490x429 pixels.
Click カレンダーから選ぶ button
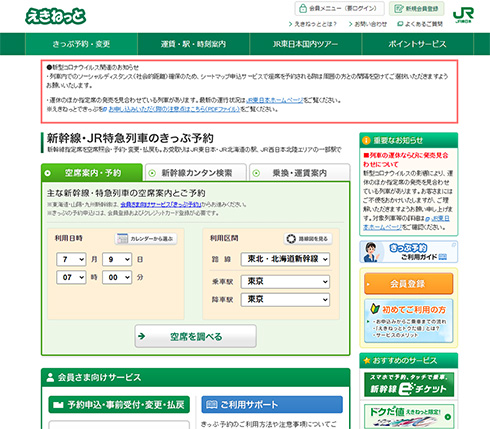pos(146,239)
